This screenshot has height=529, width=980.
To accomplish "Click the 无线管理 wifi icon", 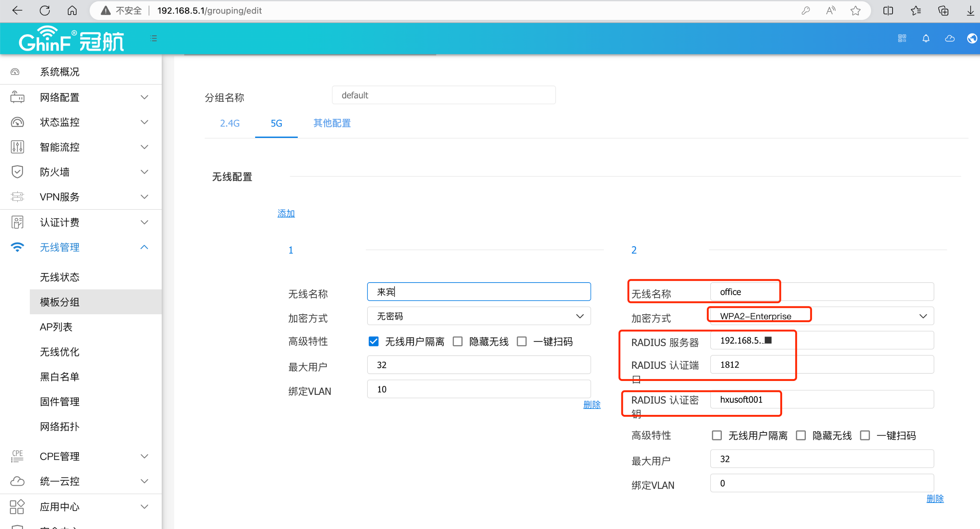I will pos(17,247).
